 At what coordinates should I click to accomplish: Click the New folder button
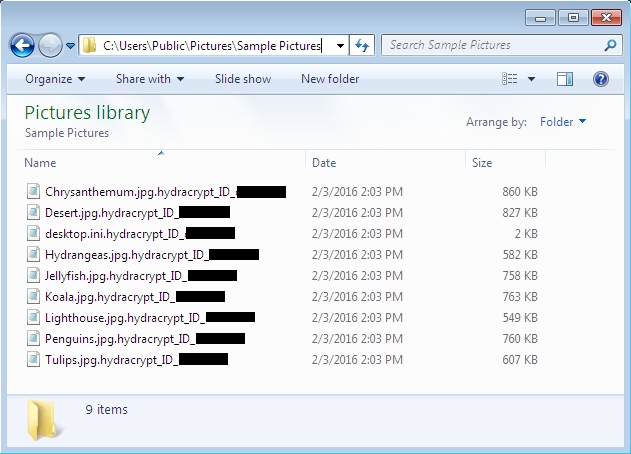330,79
